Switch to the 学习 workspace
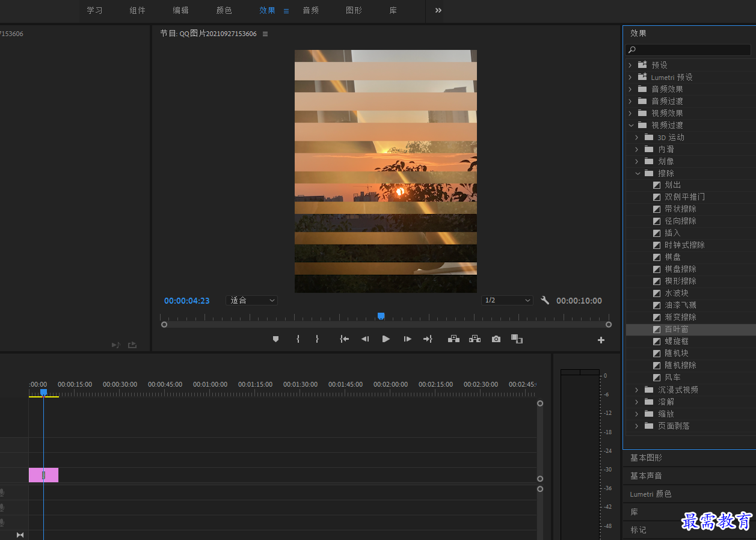 [x=95, y=11]
